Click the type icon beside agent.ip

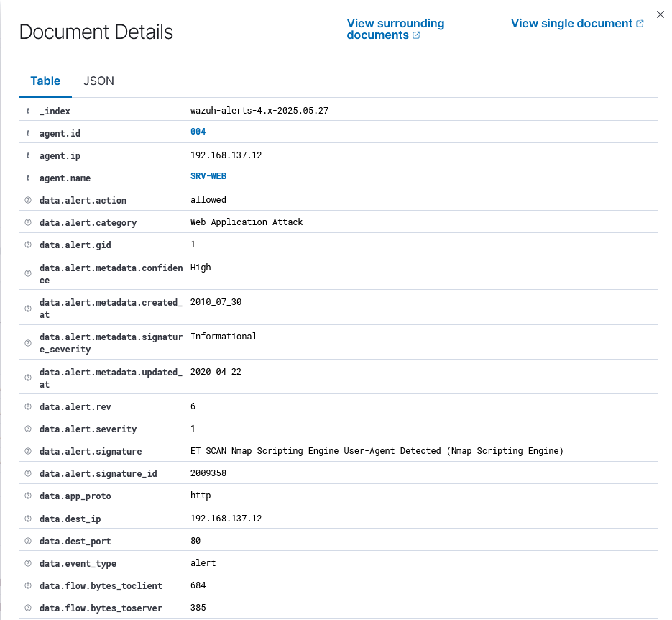(x=28, y=156)
